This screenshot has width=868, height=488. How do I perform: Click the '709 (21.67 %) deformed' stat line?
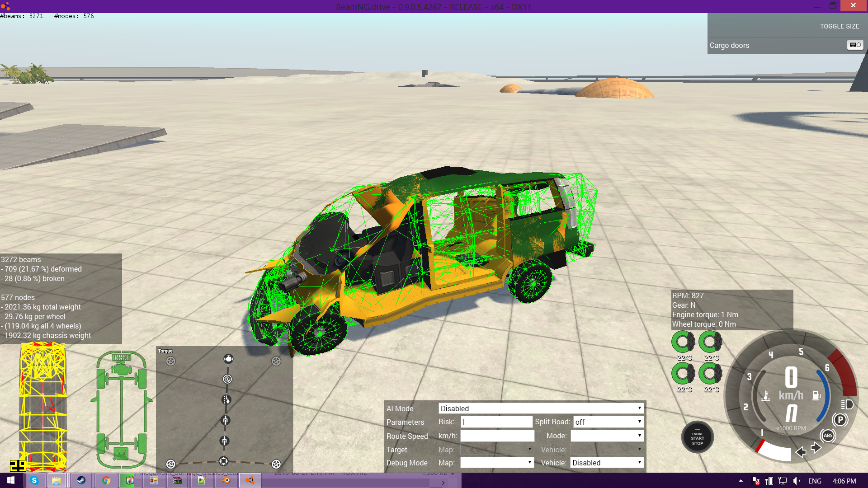pos(42,269)
